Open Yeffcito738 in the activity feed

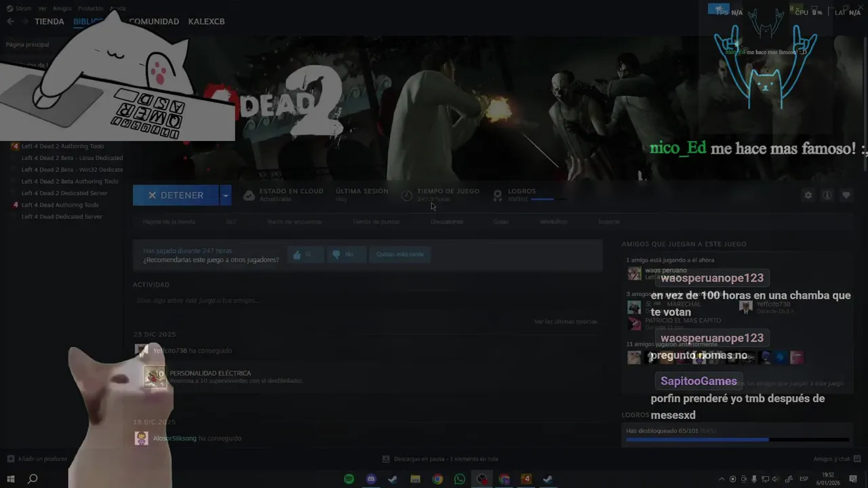[x=170, y=350]
